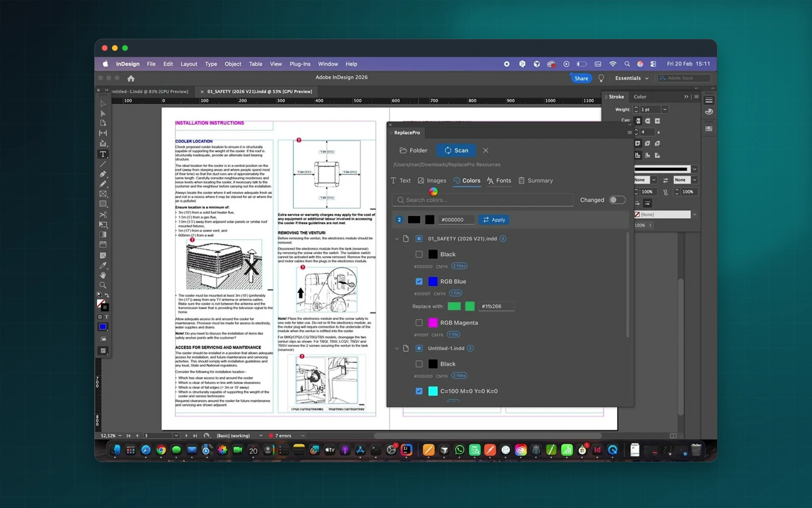Uncheck the C=100 M=0 Y=0 K=0 checkbox
The height and width of the screenshot is (508, 812).
point(419,391)
